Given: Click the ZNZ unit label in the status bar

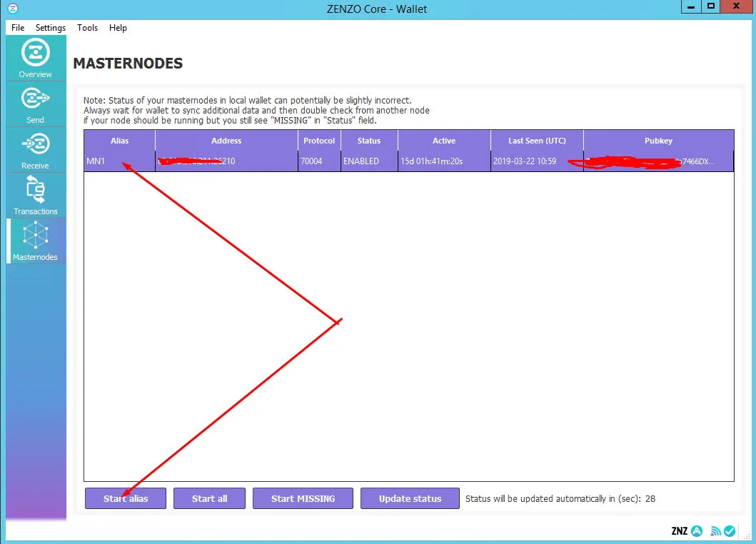Looking at the screenshot, I should coord(680,531).
